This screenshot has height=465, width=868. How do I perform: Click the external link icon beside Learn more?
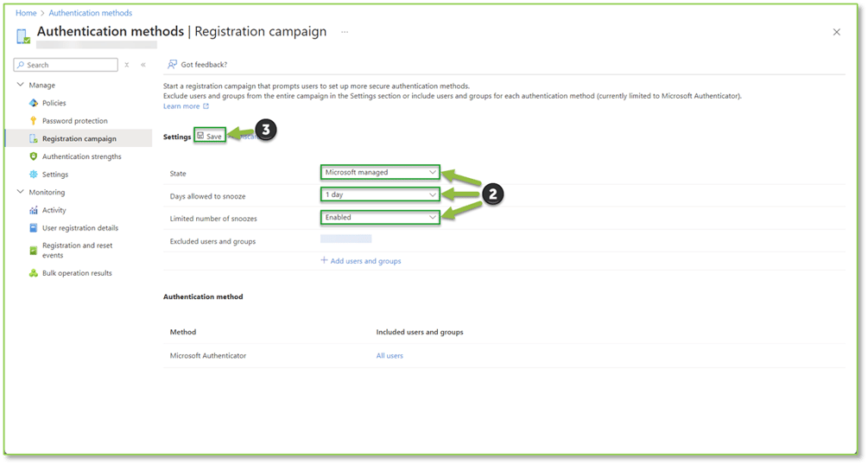point(206,106)
